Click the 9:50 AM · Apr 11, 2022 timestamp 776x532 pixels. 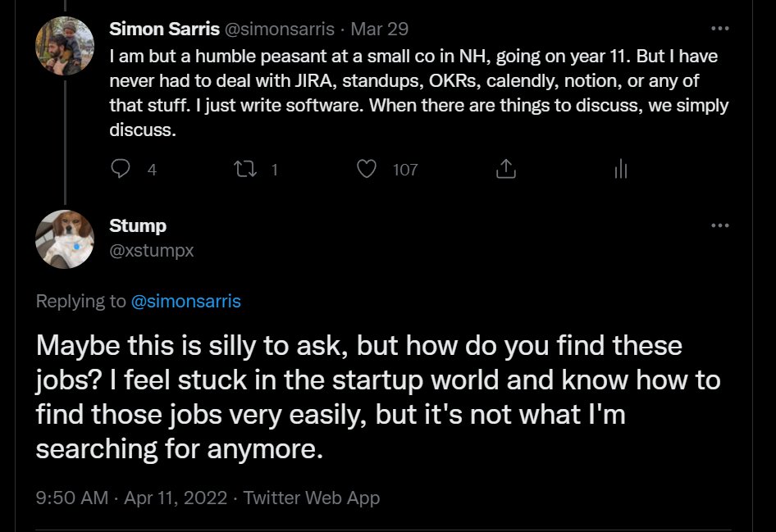pos(131,497)
